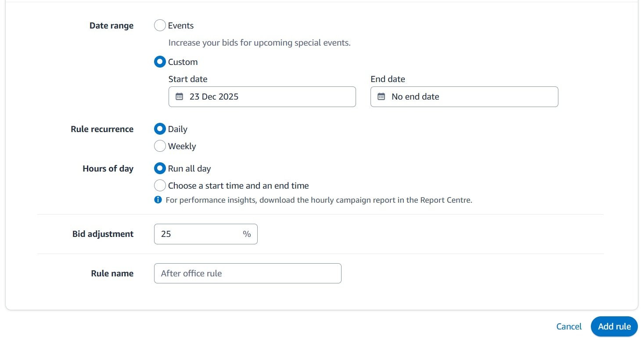Click the Rule name field
644x340 pixels.
(247, 273)
